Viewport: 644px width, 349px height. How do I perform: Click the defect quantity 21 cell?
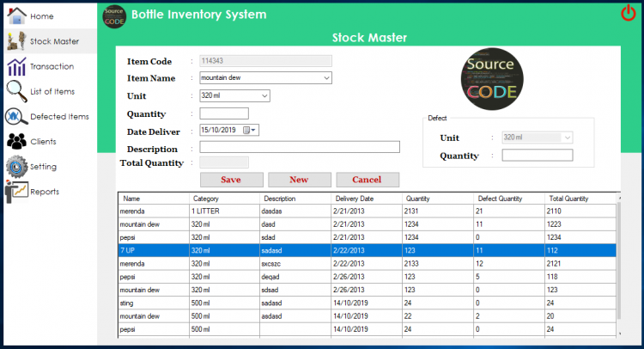[x=509, y=211]
